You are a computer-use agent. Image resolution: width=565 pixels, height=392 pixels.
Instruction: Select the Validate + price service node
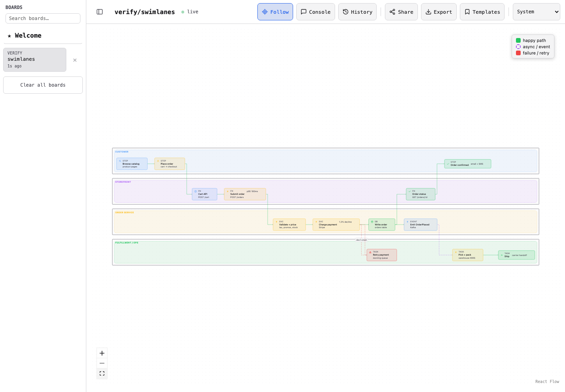coord(289,225)
